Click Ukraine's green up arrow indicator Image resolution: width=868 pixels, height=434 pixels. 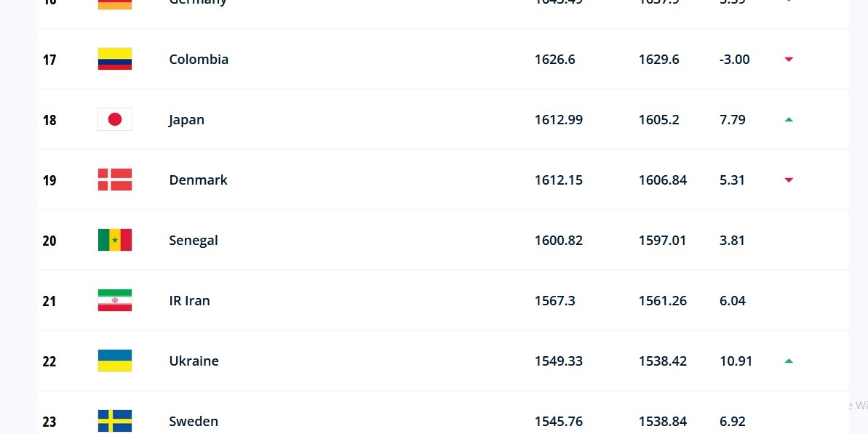click(x=789, y=361)
